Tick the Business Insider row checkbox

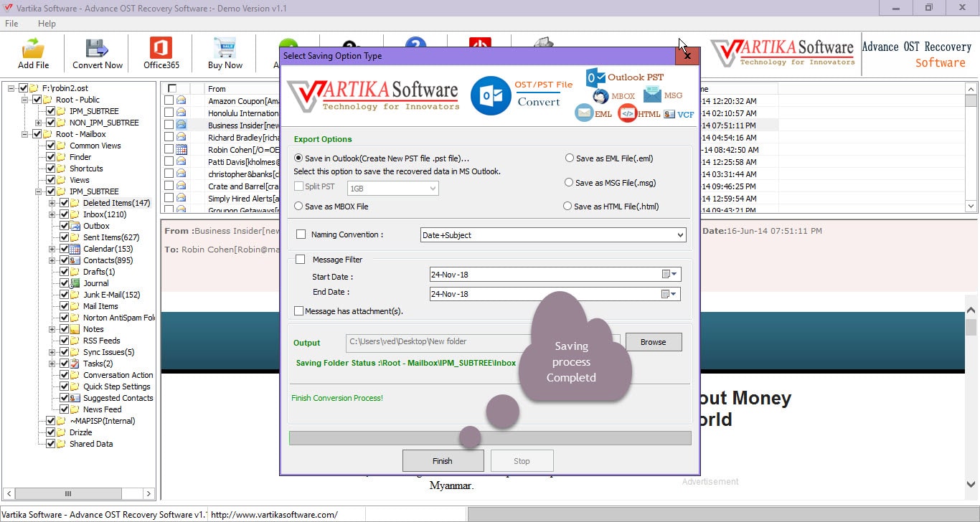(169, 125)
